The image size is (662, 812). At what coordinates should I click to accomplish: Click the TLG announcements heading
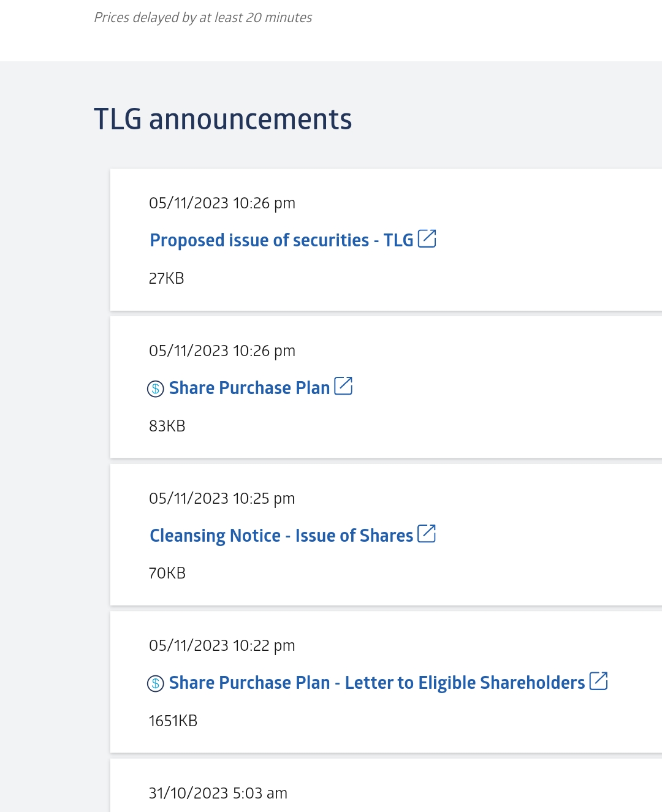point(223,119)
